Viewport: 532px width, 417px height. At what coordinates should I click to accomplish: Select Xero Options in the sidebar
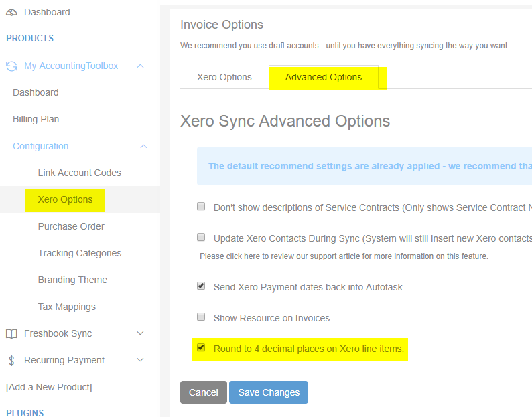click(x=65, y=199)
